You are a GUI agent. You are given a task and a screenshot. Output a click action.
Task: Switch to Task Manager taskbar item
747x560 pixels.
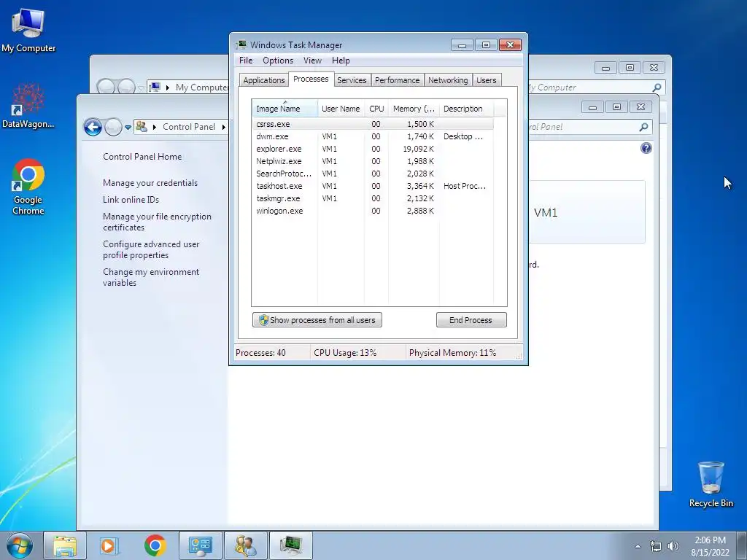coord(290,545)
